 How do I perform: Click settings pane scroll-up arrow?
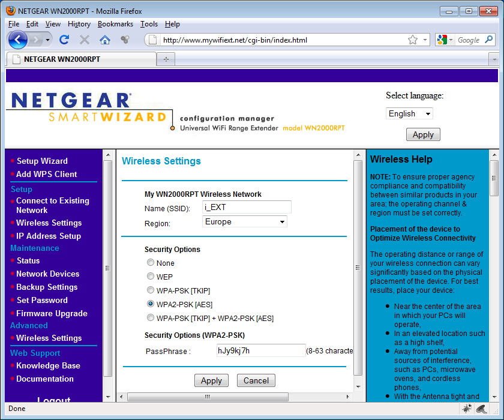[358, 155]
